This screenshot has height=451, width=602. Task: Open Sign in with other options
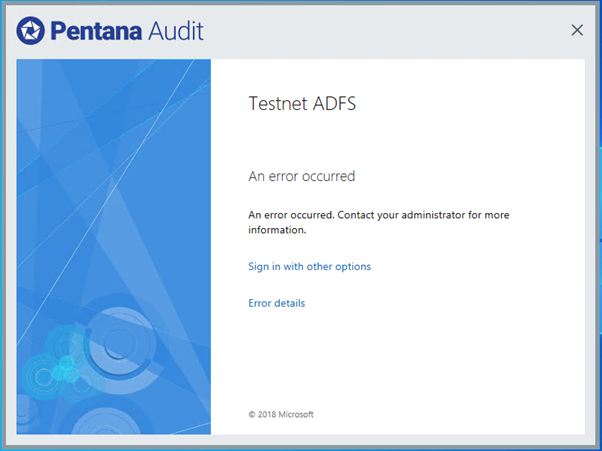pos(309,266)
